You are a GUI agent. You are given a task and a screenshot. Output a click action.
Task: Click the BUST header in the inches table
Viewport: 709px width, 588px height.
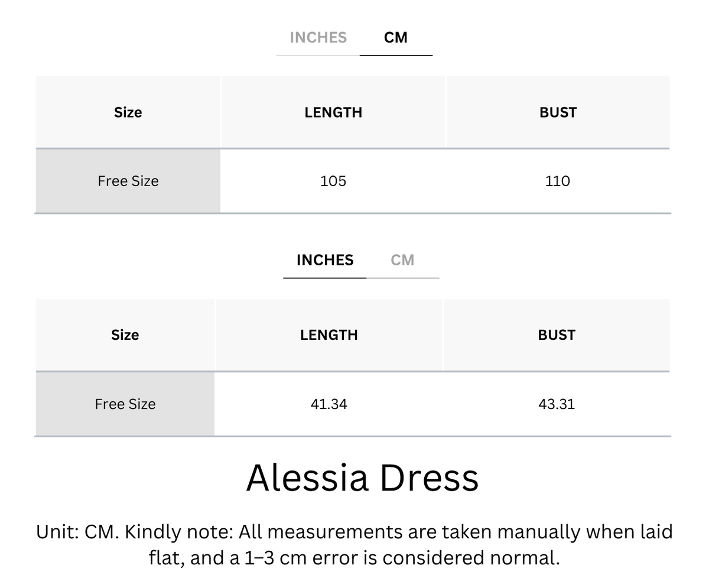tap(557, 335)
